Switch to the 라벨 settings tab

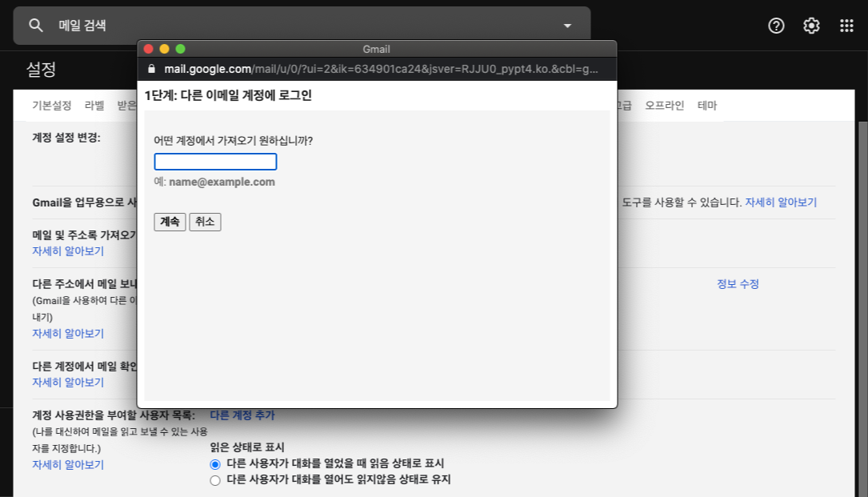point(94,106)
